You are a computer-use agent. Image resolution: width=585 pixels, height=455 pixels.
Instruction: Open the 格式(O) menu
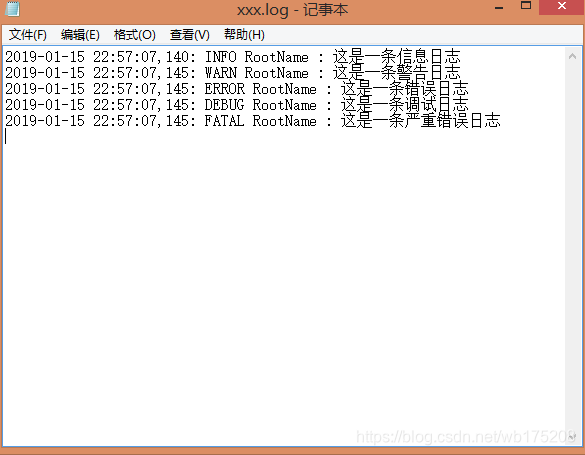click(135, 35)
